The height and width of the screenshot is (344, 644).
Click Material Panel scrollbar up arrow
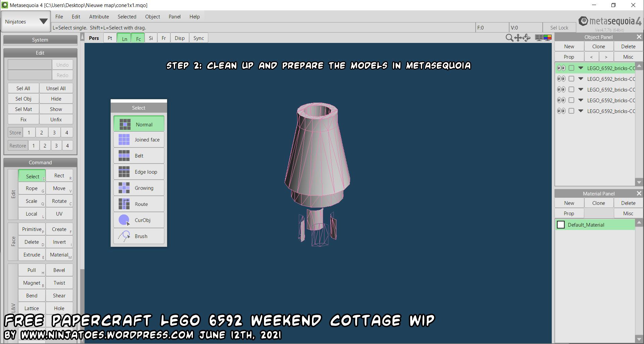[639, 223]
